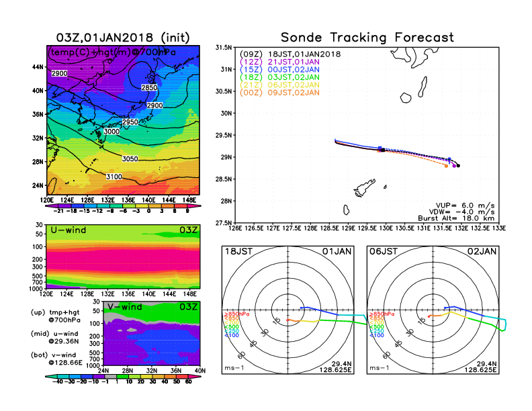Click the "U-wind" panel label
Image resolution: width=532 pixels, height=411 pixels.
(x=69, y=230)
